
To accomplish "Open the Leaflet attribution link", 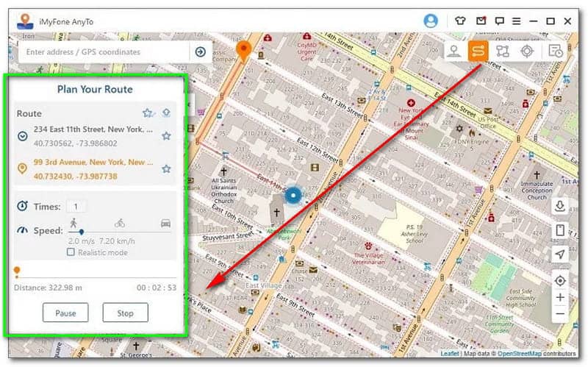I will (x=449, y=354).
